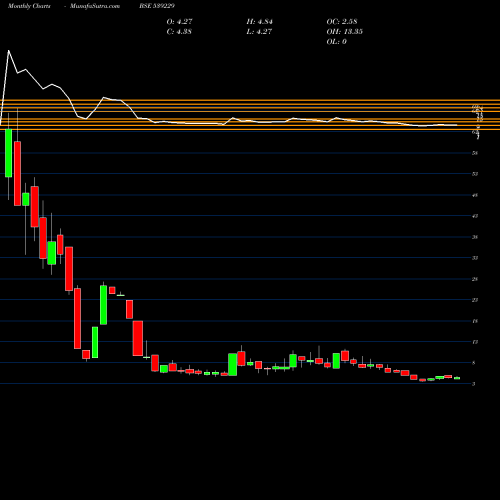
Task: Select the "O: 4.27" open value
Action: click(x=179, y=21)
